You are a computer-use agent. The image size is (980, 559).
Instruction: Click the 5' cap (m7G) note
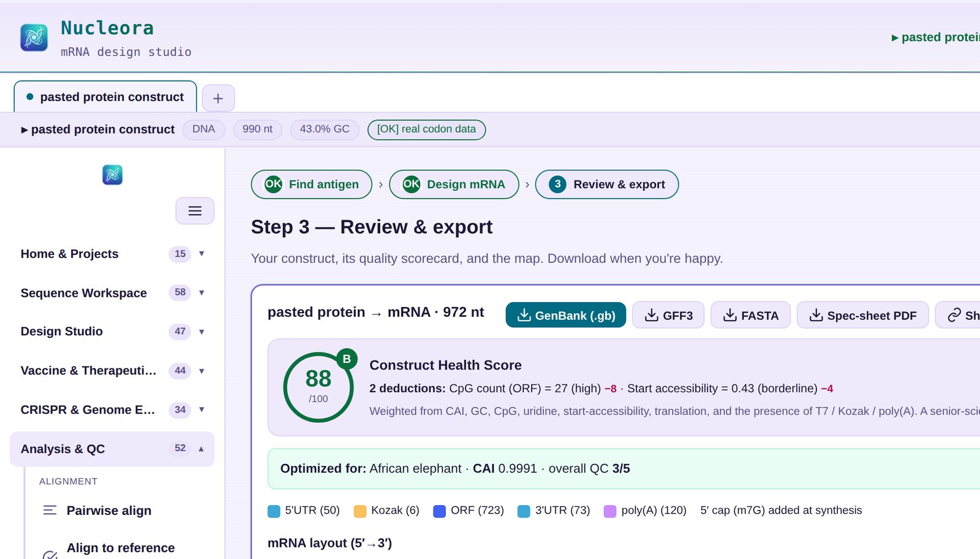(781, 510)
